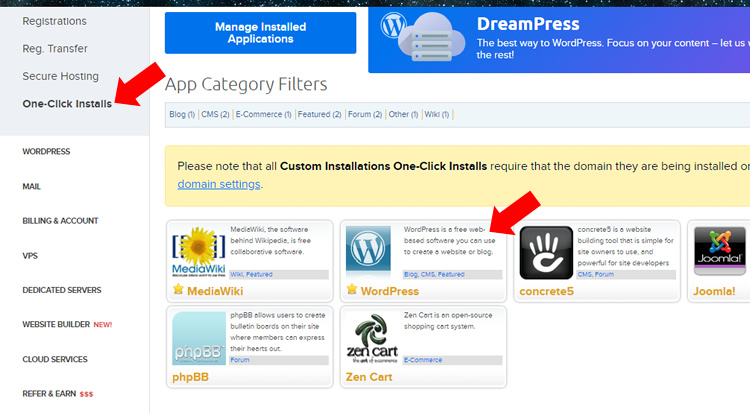Click the DreamPress banner heading
Image resolution: width=750 pixels, height=413 pixels.
[528, 24]
